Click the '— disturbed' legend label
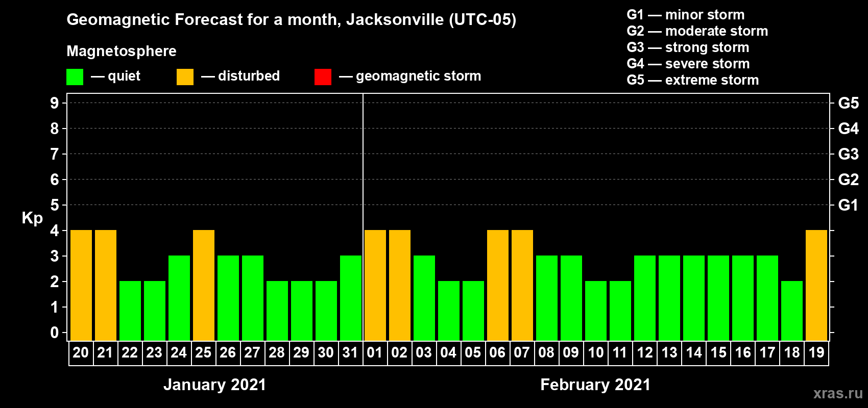The width and height of the screenshot is (868, 408). click(x=240, y=76)
